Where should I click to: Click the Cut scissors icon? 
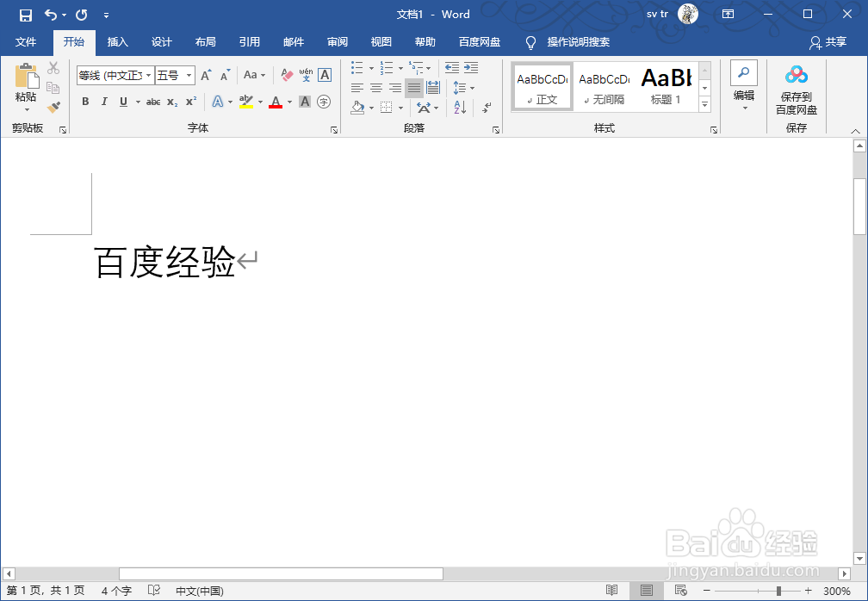53,67
